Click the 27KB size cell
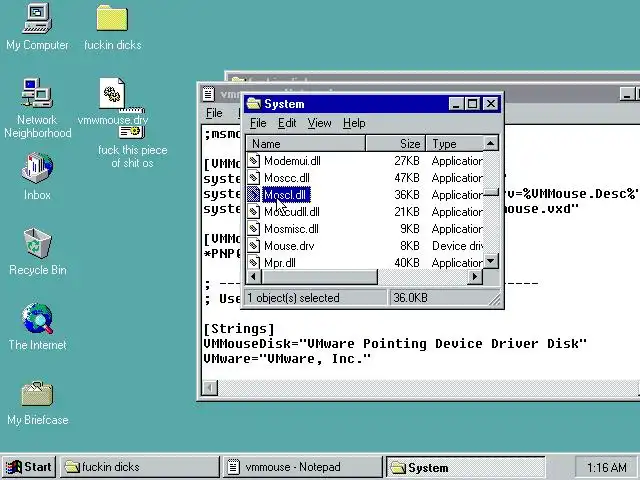The image size is (640, 480). pos(407,161)
